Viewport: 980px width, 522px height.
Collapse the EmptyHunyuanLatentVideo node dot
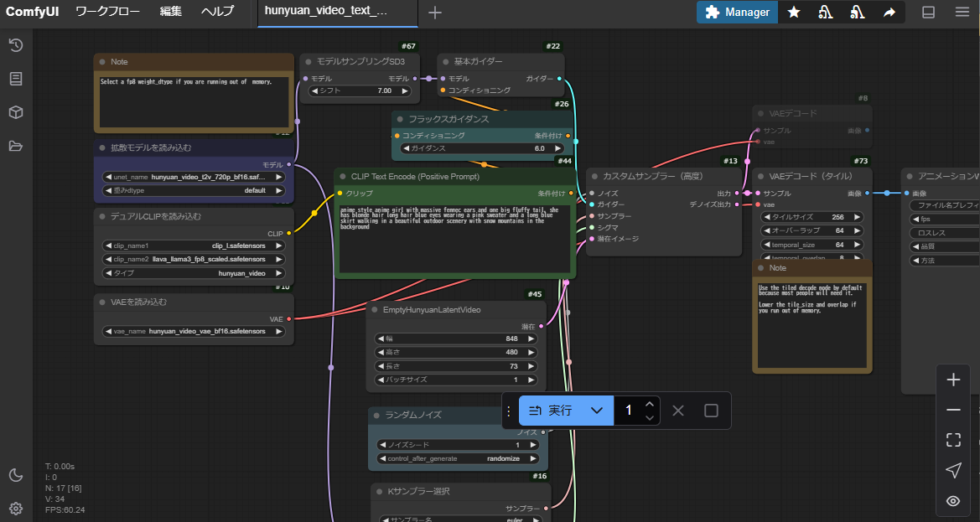[375, 310]
